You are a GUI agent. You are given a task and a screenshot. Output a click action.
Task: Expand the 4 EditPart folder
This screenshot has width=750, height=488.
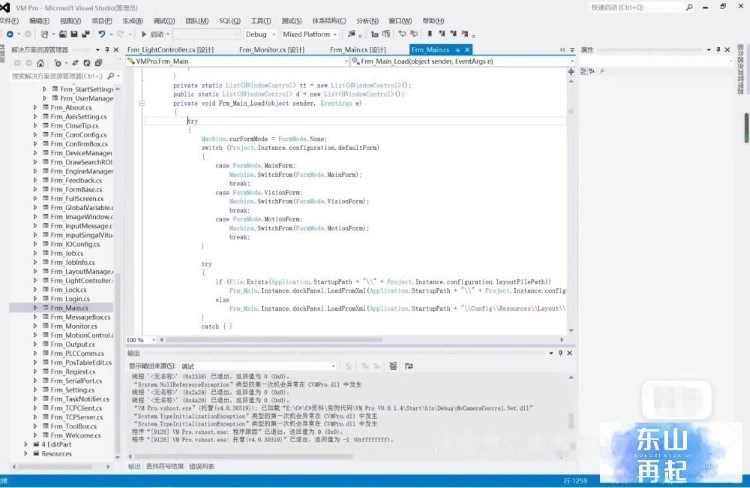[26, 444]
